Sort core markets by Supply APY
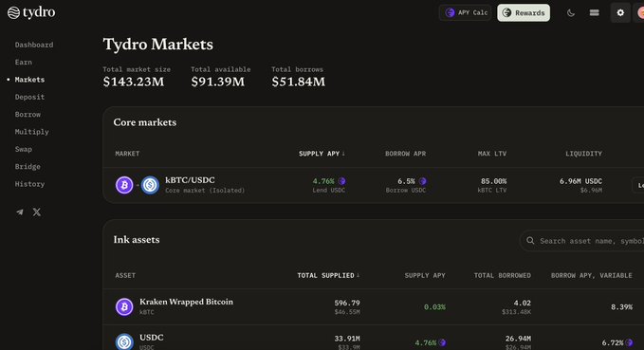The height and width of the screenshot is (350, 644). (x=322, y=154)
